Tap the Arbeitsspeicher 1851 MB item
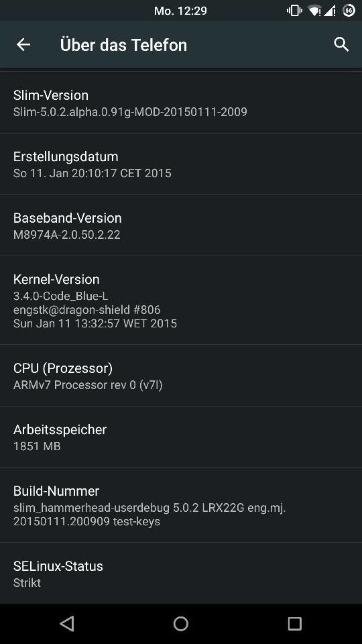 (x=181, y=437)
